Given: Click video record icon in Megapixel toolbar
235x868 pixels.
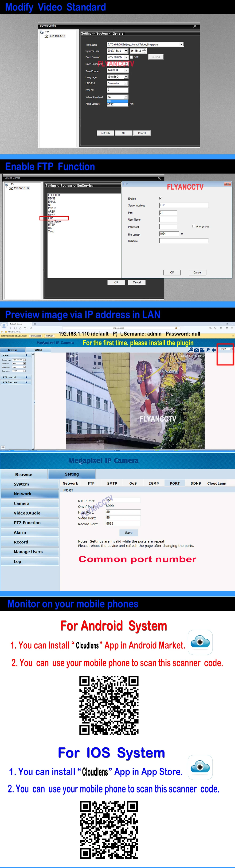Looking at the screenshot, I should click(202, 350).
